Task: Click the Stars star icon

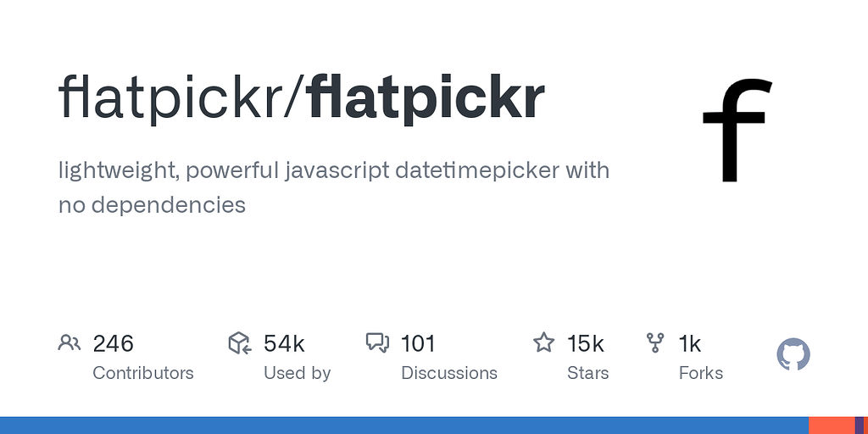Action: 543,342
